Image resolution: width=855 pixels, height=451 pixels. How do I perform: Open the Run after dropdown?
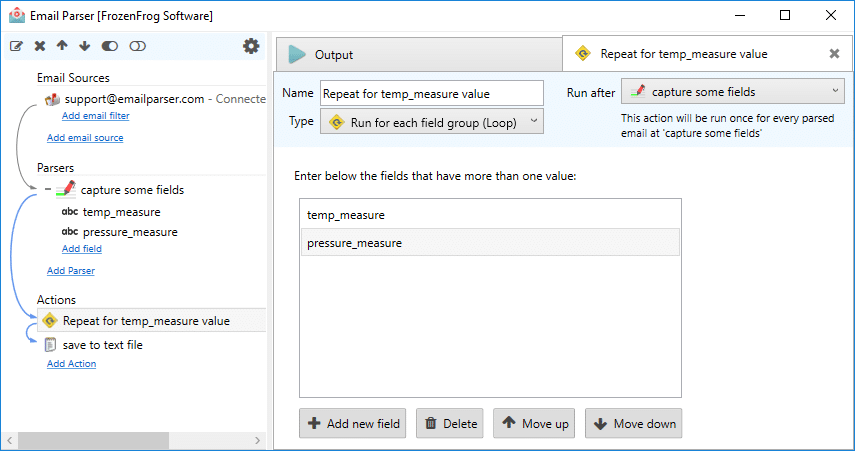click(x=733, y=92)
